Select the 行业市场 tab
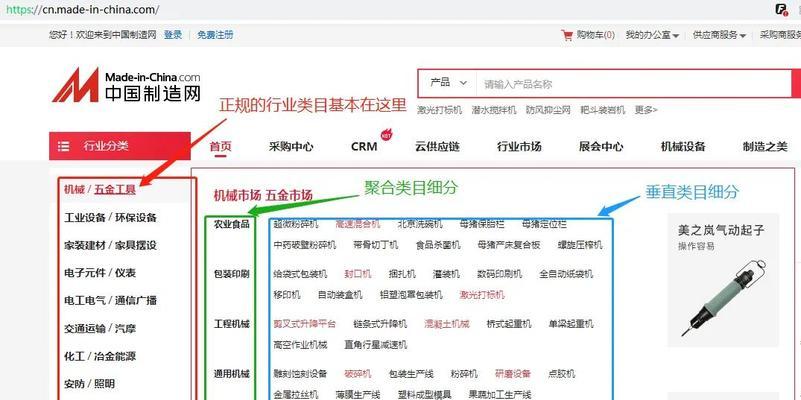This screenshot has height=400, width=801. (x=519, y=147)
